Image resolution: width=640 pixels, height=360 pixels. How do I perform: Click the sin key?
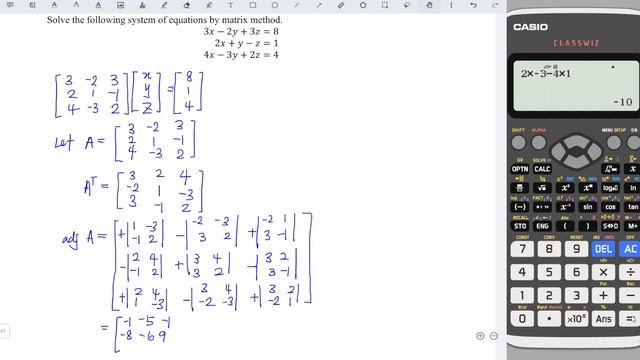[x=588, y=207]
